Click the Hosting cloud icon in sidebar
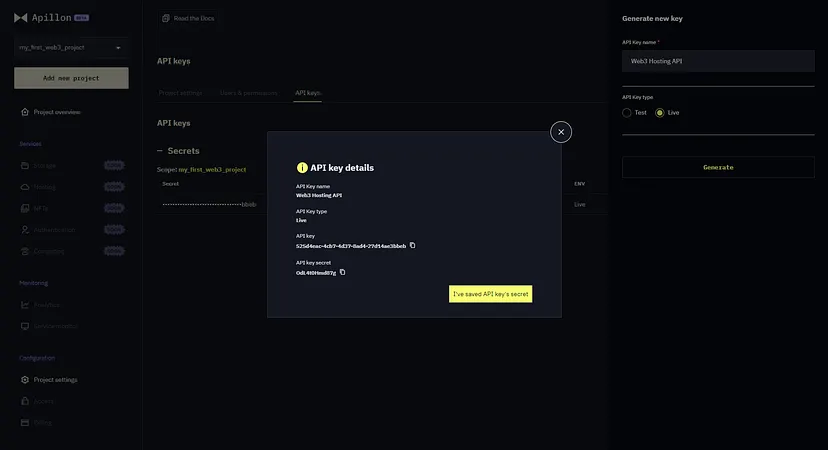 pyautogui.click(x=25, y=186)
